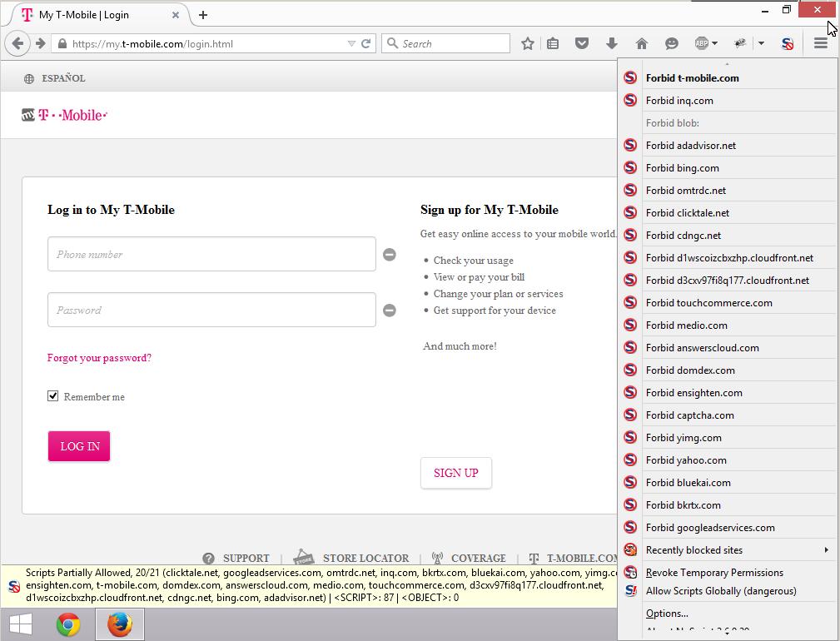840x641 pixels.
Task: Click the minus icon beside Password
Action: tap(389, 311)
